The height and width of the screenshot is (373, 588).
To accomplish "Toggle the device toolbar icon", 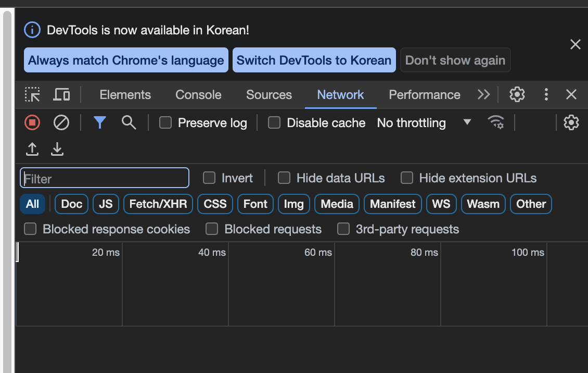I will click(61, 95).
